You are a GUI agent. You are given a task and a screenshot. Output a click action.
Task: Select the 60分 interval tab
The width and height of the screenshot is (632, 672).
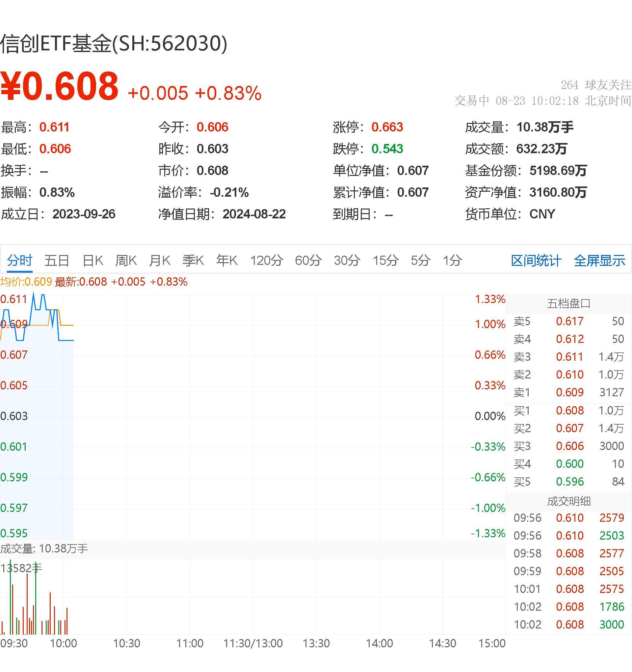pyautogui.click(x=308, y=260)
